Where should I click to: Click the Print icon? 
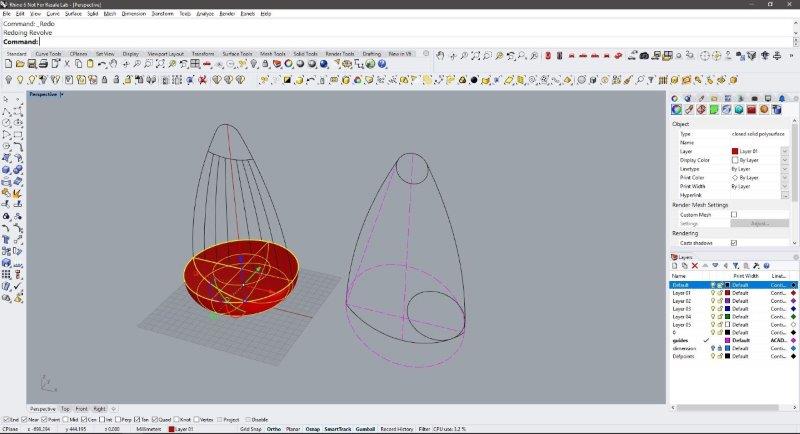point(43,64)
